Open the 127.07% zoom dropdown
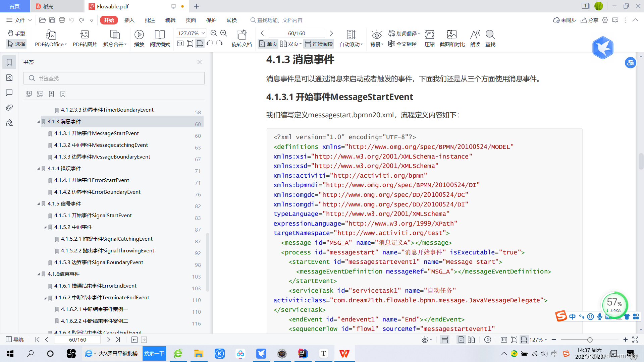This screenshot has width=644, height=362. click(x=203, y=33)
